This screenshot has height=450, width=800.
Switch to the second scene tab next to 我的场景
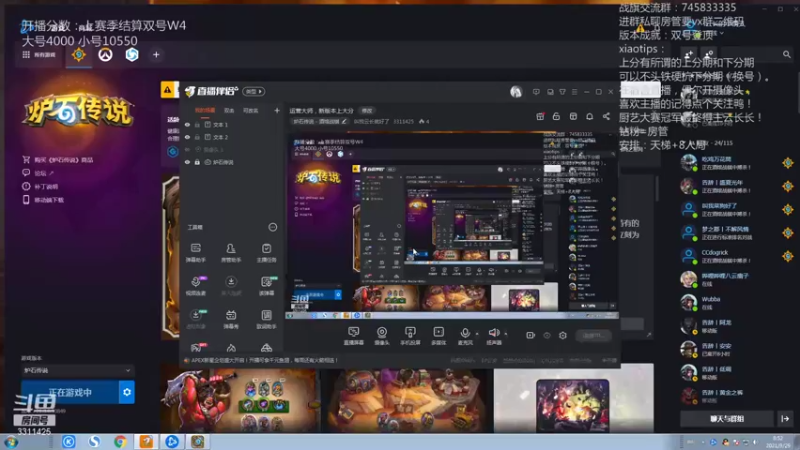pyautogui.click(x=229, y=110)
